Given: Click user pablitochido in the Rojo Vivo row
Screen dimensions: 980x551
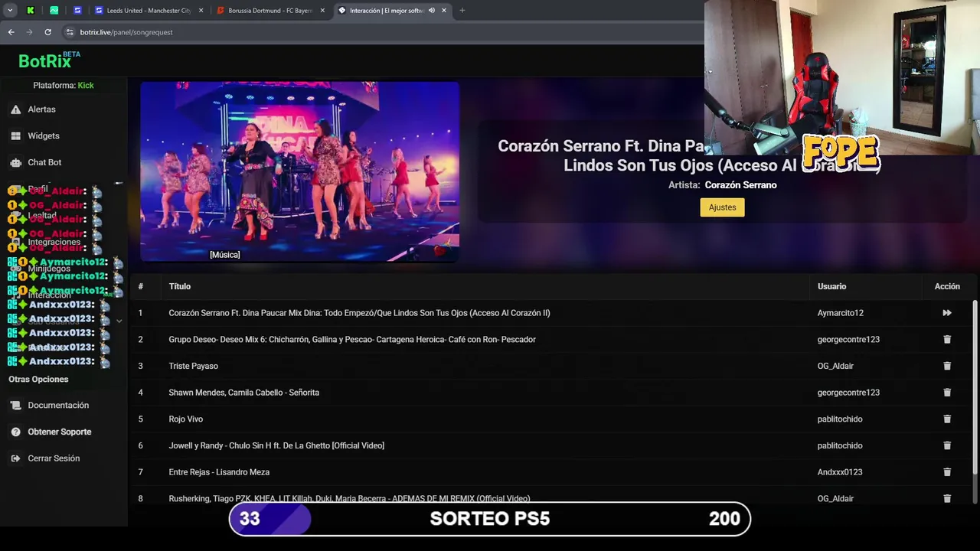Looking at the screenshot, I should pos(840,419).
